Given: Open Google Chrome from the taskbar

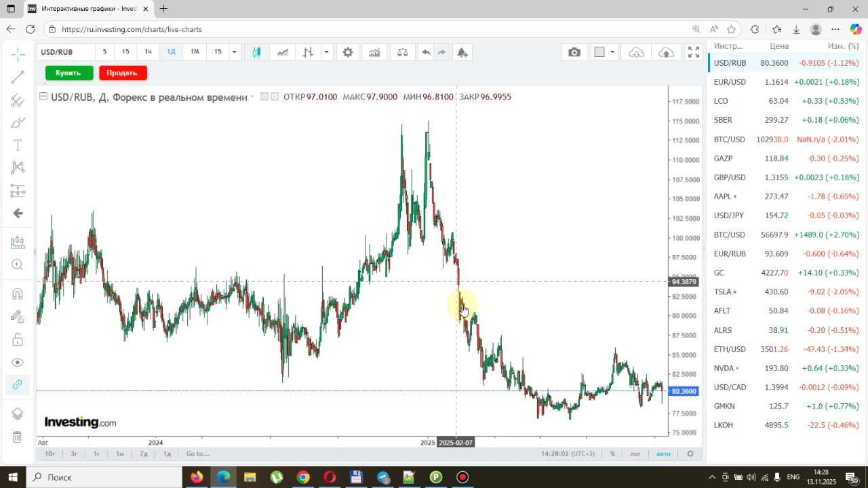Looking at the screenshot, I should coord(303,477).
